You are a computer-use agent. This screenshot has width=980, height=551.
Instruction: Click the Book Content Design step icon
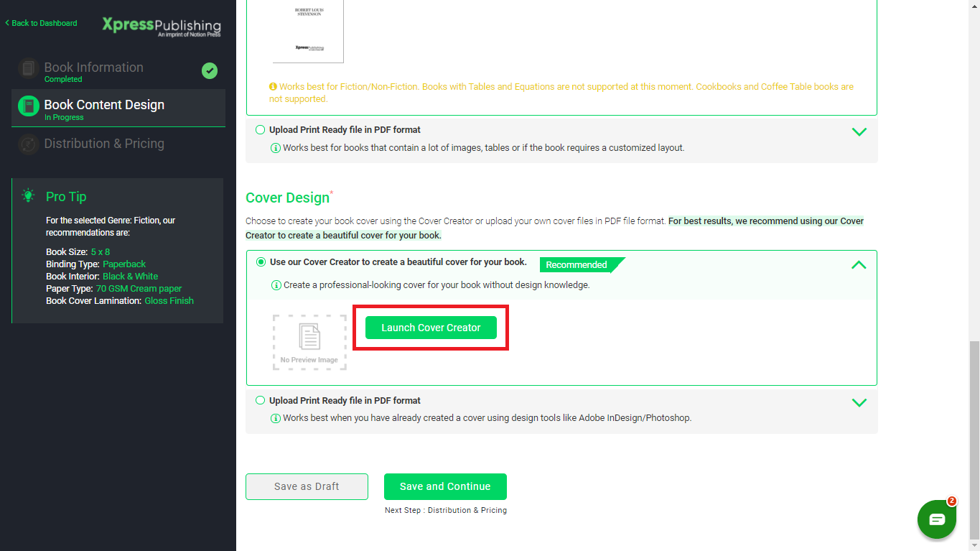click(29, 106)
